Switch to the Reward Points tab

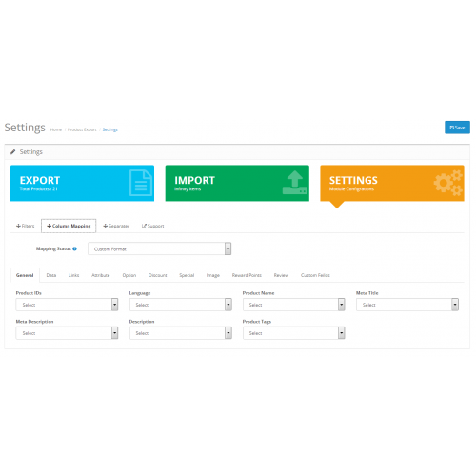tap(247, 275)
